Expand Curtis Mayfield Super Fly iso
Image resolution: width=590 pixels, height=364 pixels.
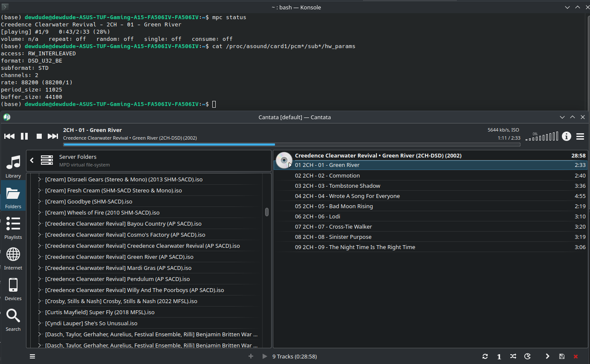39,312
